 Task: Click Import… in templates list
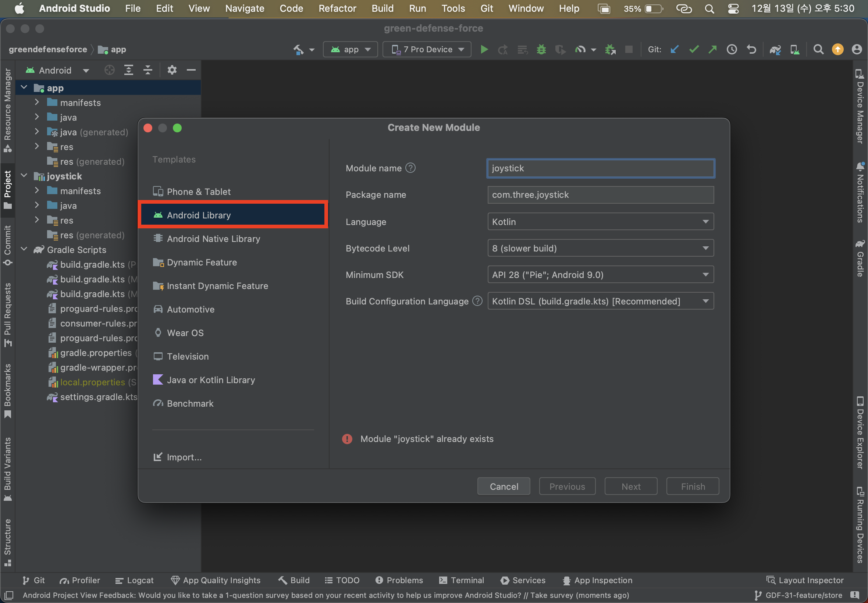(184, 457)
